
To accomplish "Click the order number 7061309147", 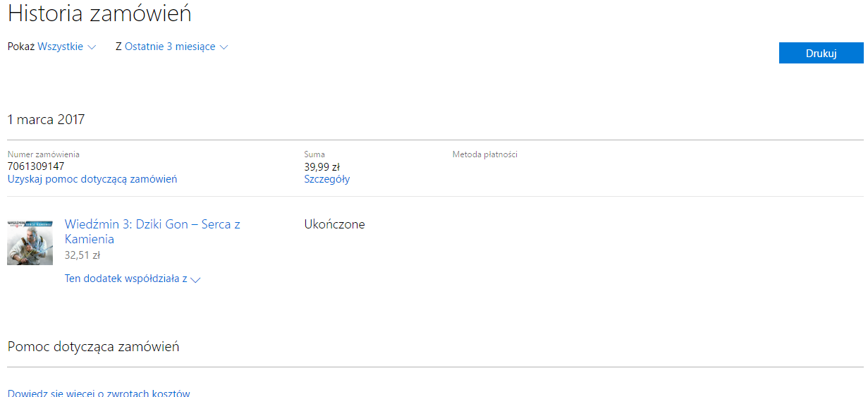I will point(36,166).
